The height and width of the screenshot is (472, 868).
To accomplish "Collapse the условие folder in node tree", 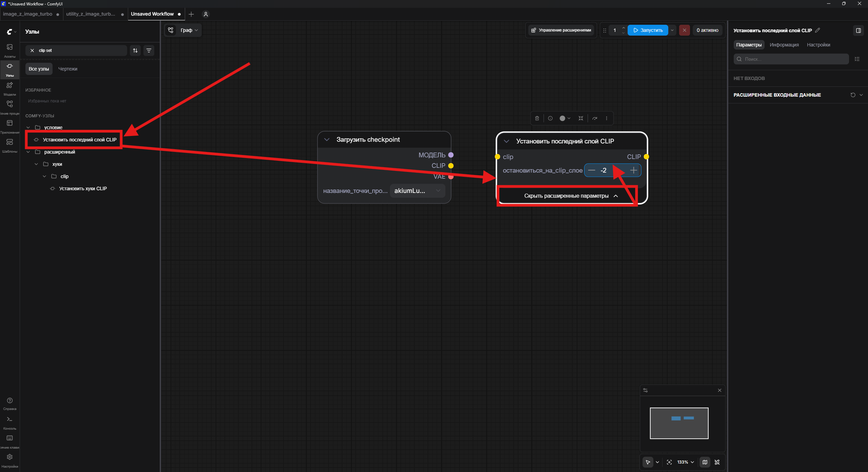I will [x=28, y=127].
